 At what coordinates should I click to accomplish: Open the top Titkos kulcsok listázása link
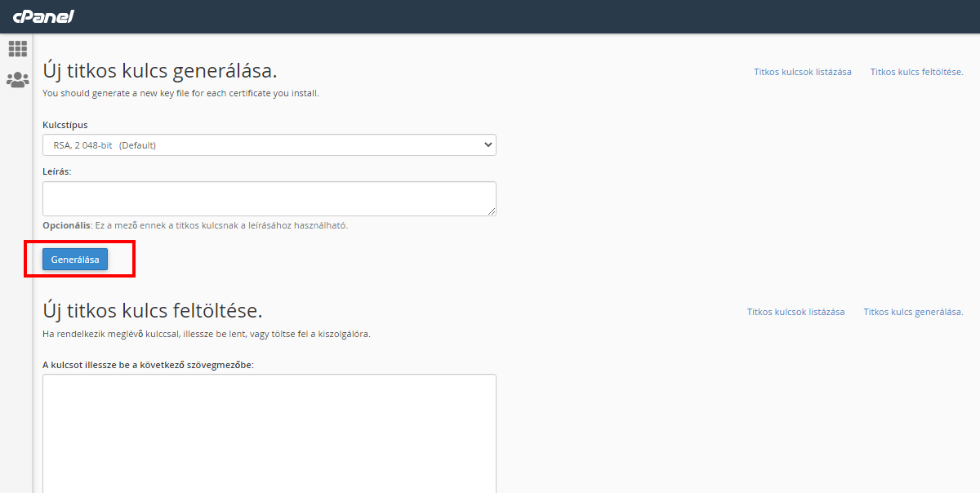[802, 72]
